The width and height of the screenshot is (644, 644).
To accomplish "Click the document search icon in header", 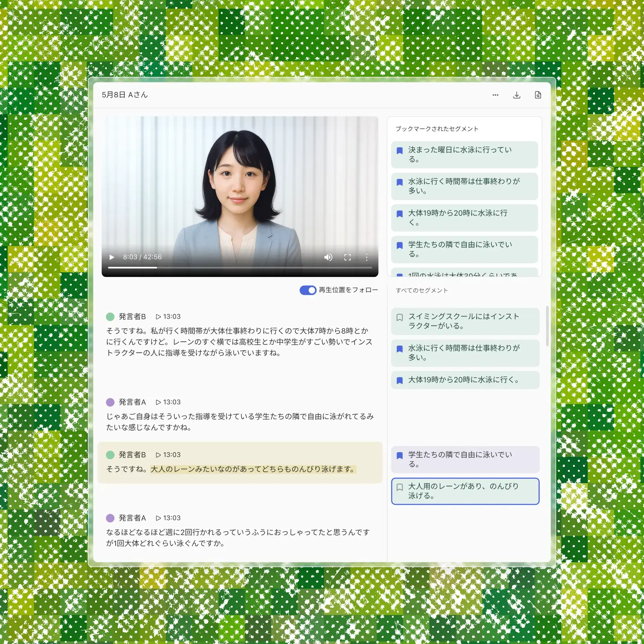I will coord(538,95).
